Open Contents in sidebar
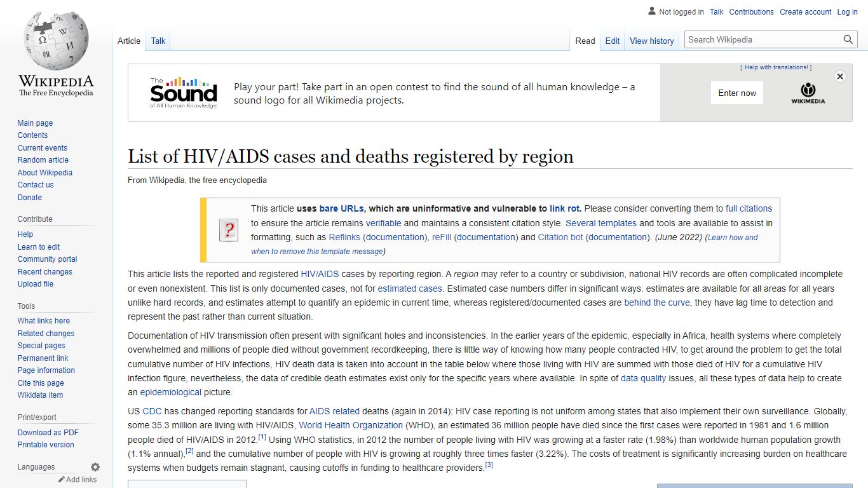This screenshot has height=488, width=868. (x=32, y=135)
